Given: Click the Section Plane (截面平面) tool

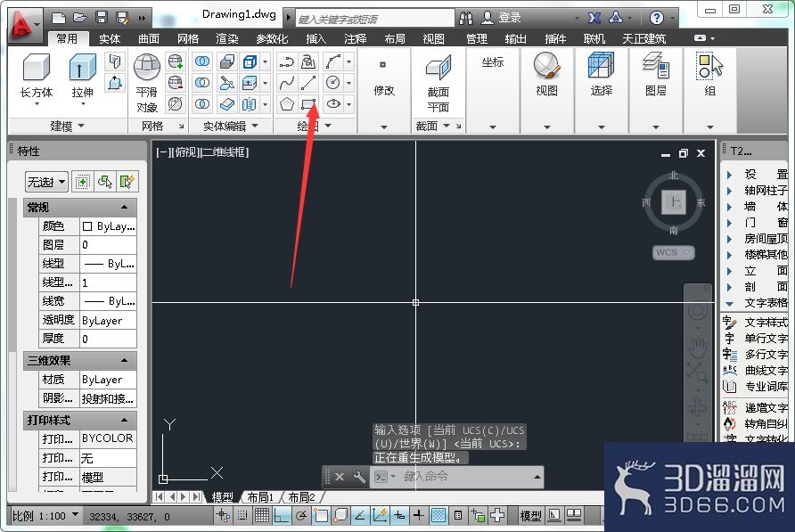Looking at the screenshot, I should [438, 83].
